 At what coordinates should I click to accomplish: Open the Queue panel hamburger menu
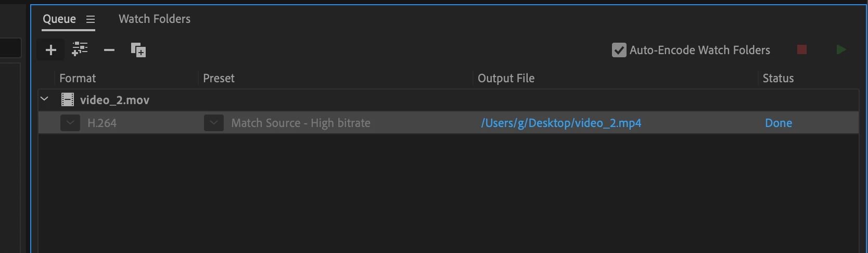point(91,19)
